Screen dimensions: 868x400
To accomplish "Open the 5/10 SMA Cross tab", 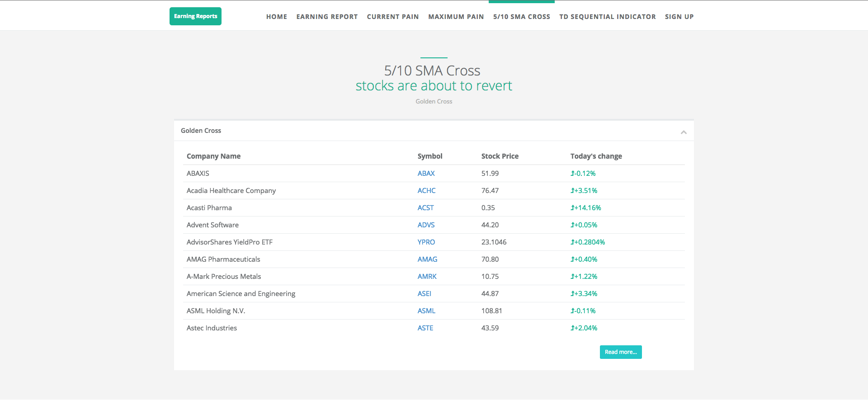I will pyautogui.click(x=522, y=17).
